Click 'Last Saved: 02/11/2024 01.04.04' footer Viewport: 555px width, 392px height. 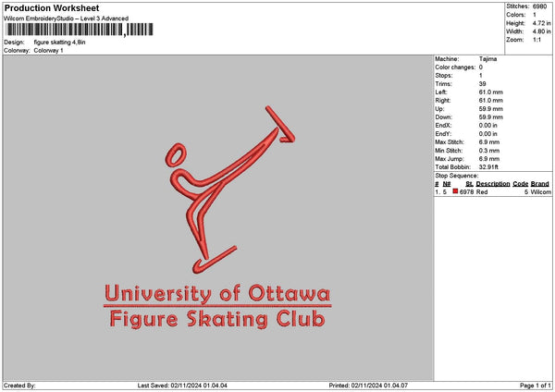coord(182,386)
